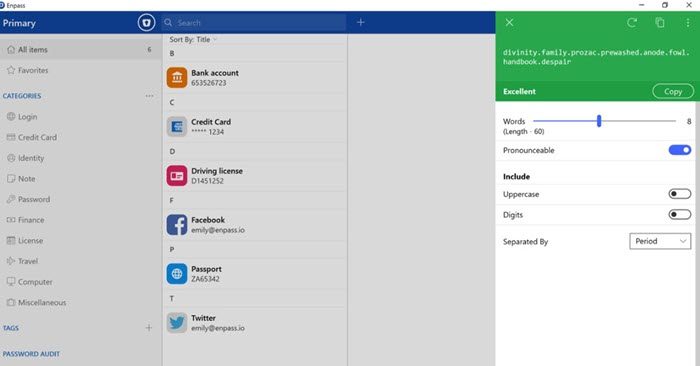Click the Note category icon

(11, 179)
